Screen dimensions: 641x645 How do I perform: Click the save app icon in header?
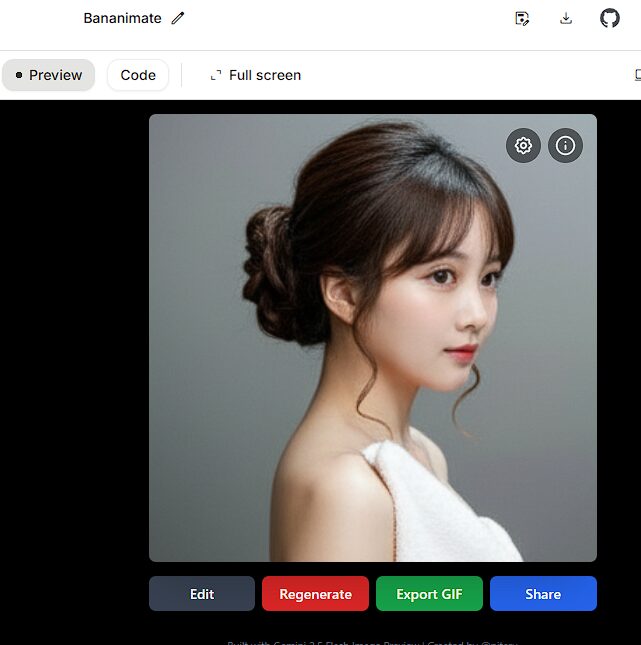tap(521, 18)
